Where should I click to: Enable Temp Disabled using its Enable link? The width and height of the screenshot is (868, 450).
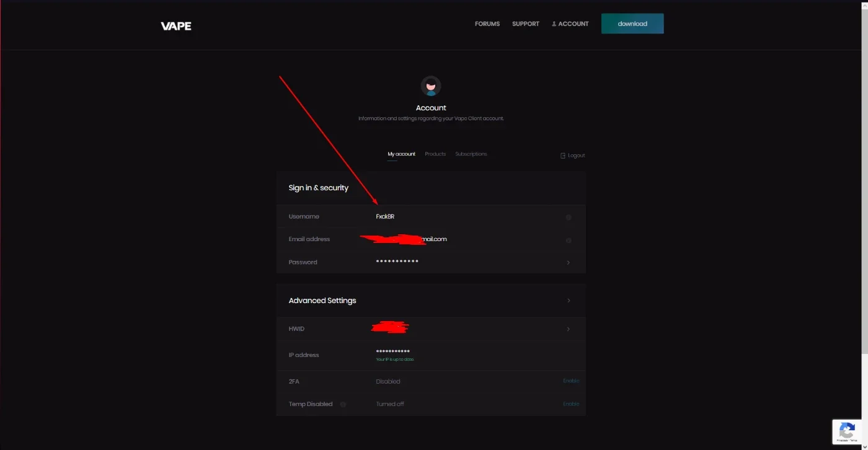[x=571, y=404]
